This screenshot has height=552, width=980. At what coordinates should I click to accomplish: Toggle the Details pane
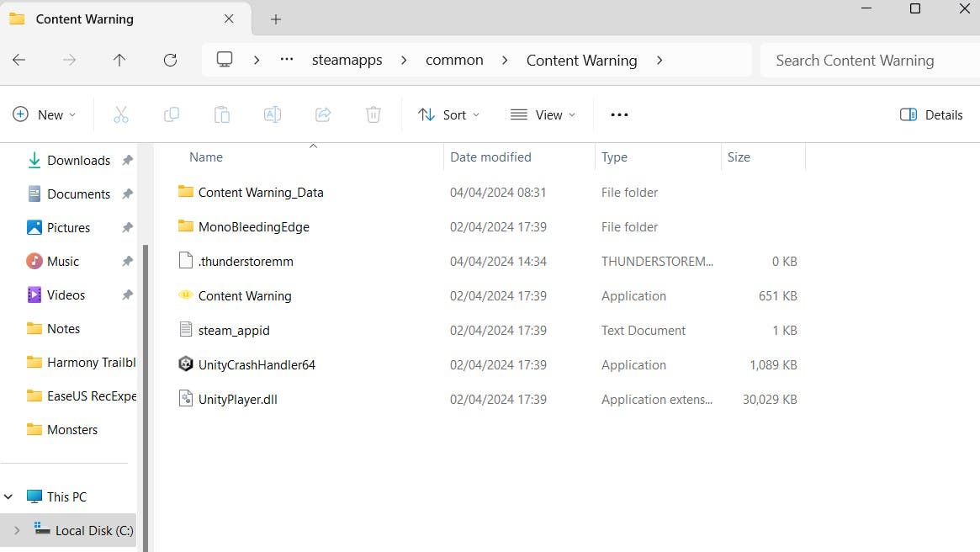pyautogui.click(x=931, y=114)
